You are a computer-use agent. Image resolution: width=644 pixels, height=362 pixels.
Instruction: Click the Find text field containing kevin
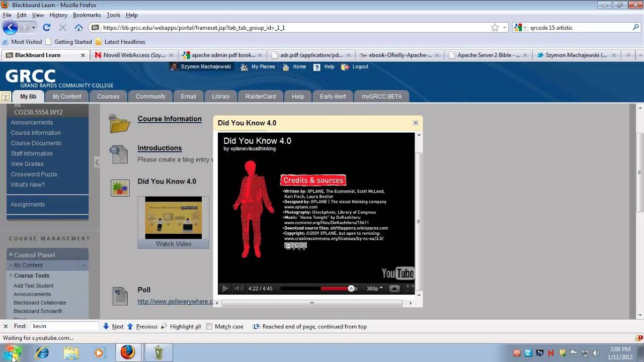[64, 326]
